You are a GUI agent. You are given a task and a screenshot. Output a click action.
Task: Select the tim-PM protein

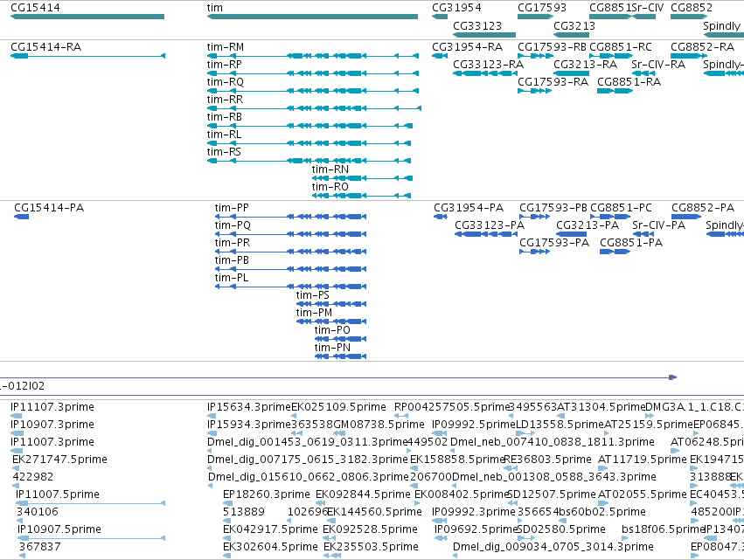tap(331, 321)
